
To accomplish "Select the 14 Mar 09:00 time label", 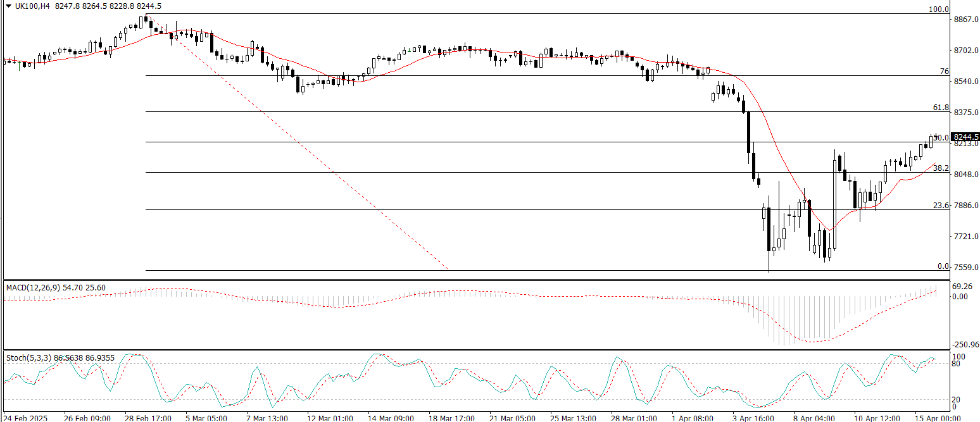I will tap(391, 418).
